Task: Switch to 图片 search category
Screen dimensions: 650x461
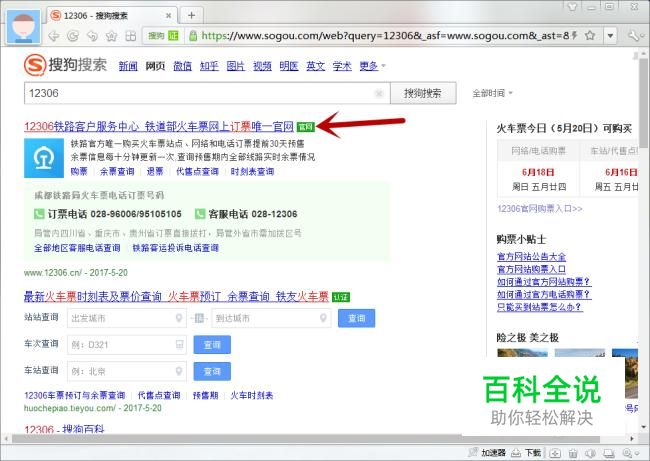Action: (x=235, y=66)
